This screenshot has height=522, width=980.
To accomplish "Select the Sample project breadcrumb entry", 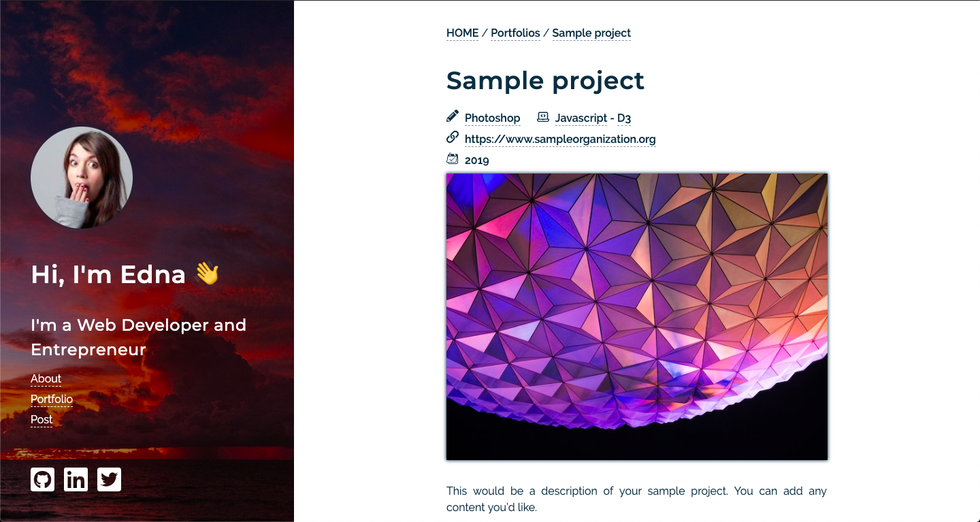I will click(591, 33).
